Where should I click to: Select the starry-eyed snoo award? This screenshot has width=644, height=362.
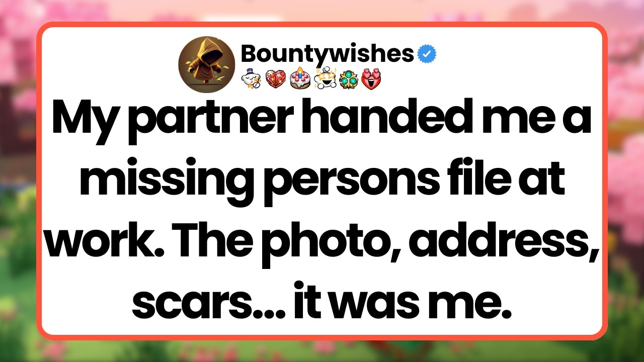(x=325, y=78)
